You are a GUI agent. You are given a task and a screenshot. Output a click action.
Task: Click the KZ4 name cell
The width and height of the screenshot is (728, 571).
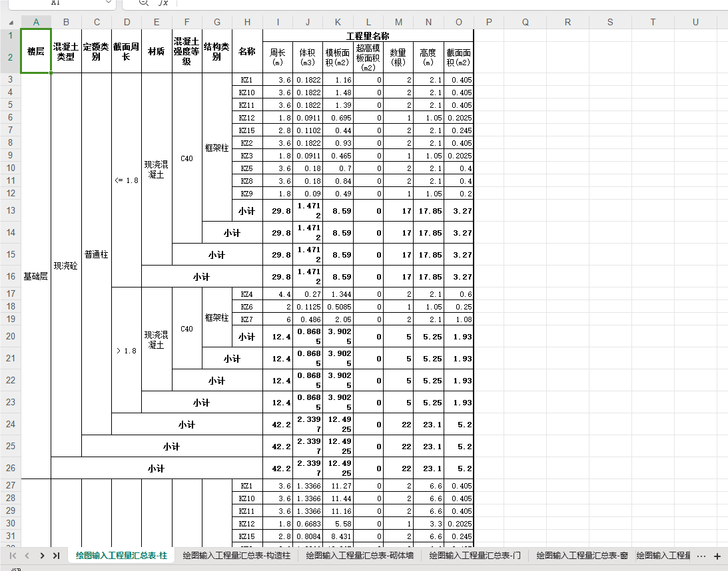click(x=248, y=293)
